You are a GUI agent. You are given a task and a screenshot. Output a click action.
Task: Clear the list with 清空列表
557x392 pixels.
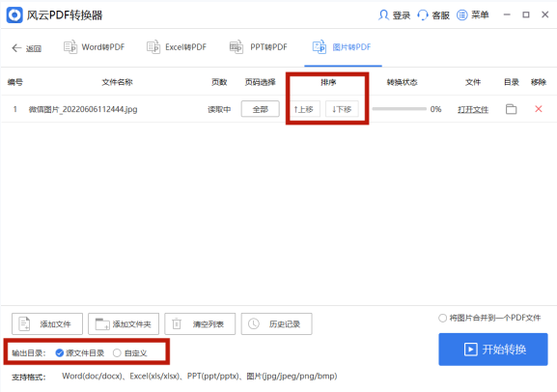tap(200, 323)
